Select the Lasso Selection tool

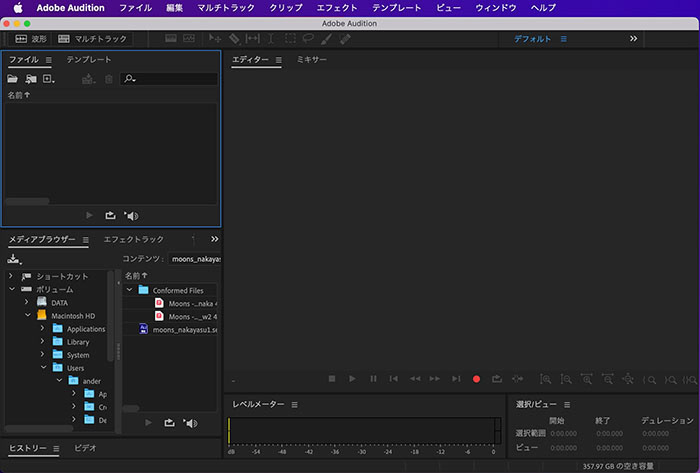click(x=308, y=39)
